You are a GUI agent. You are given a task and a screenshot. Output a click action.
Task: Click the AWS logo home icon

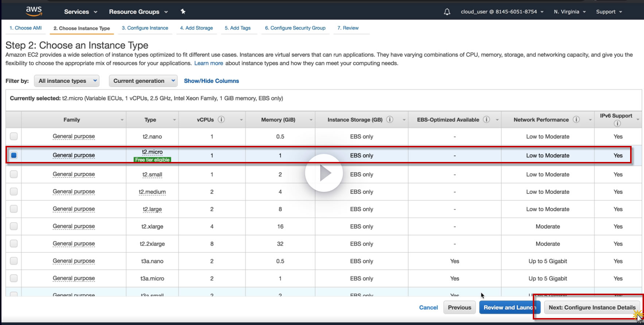click(34, 11)
